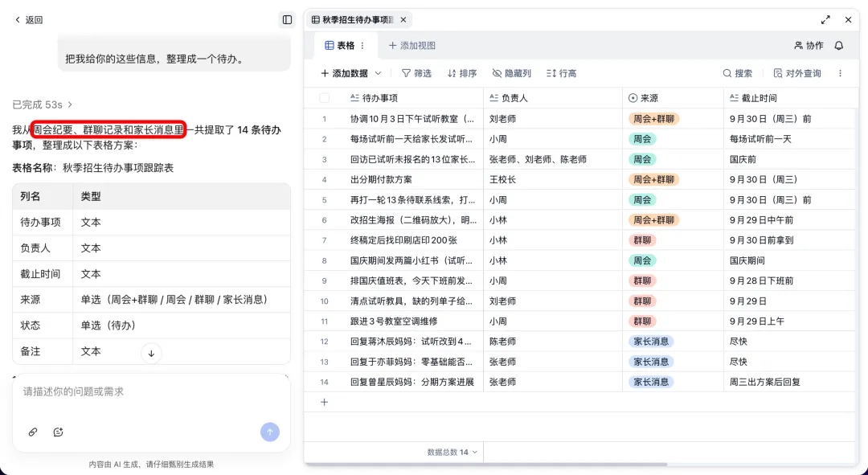Select the 周会 tag in row 2
Screen dimensions: 868x475
click(642, 139)
